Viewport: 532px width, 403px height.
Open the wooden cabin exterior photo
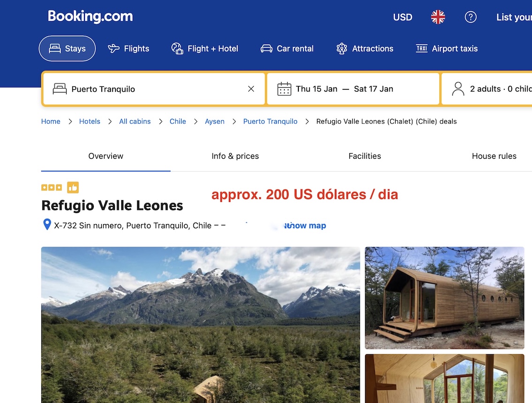(444, 298)
